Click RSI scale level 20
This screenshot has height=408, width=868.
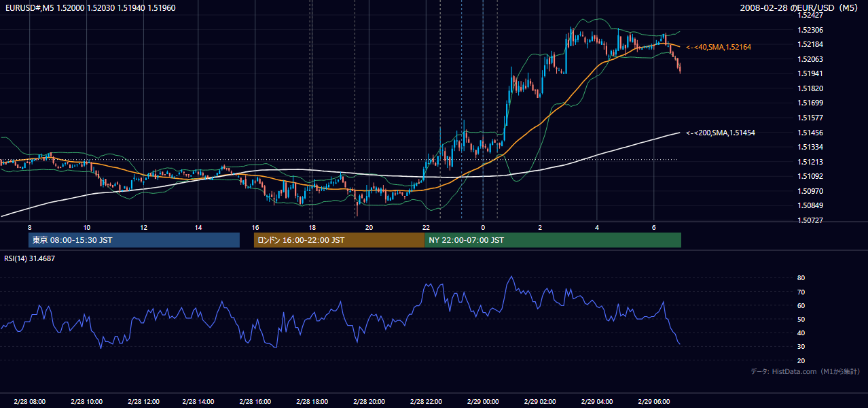(x=801, y=360)
